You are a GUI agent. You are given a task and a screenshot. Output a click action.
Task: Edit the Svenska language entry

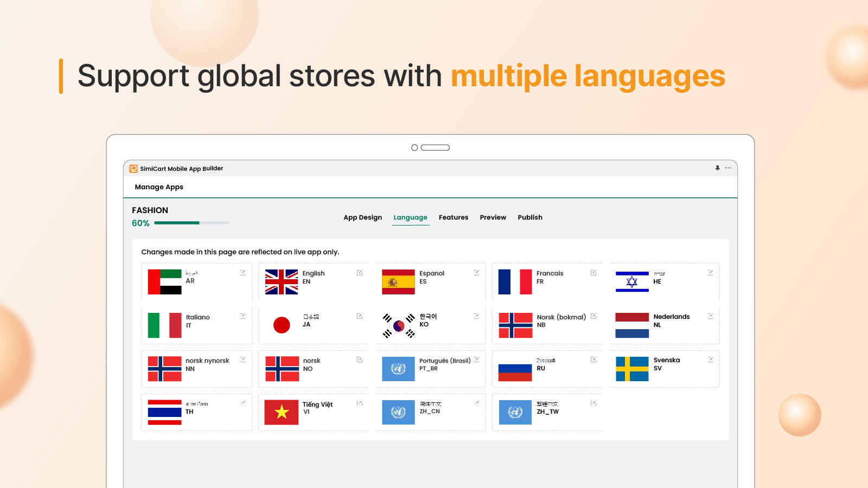711,359
